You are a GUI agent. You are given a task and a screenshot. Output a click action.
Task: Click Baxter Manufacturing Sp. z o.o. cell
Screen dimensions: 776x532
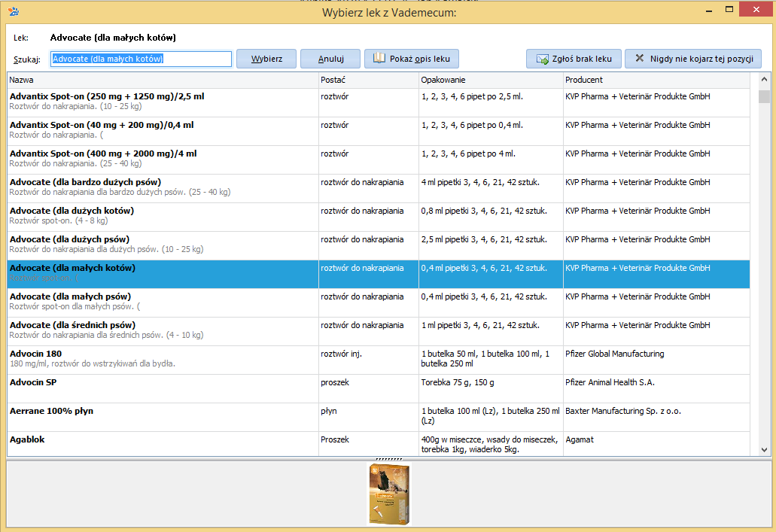[657, 417]
